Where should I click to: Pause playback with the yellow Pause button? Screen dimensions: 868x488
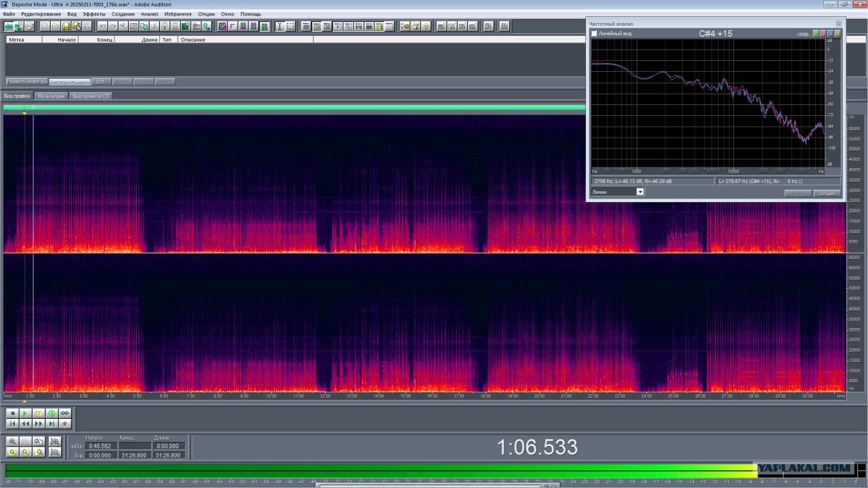tap(38, 413)
